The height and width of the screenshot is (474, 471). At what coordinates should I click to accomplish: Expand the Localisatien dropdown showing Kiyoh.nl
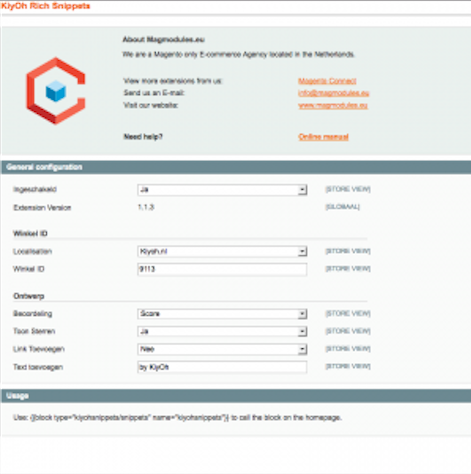click(x=222, y=251)
